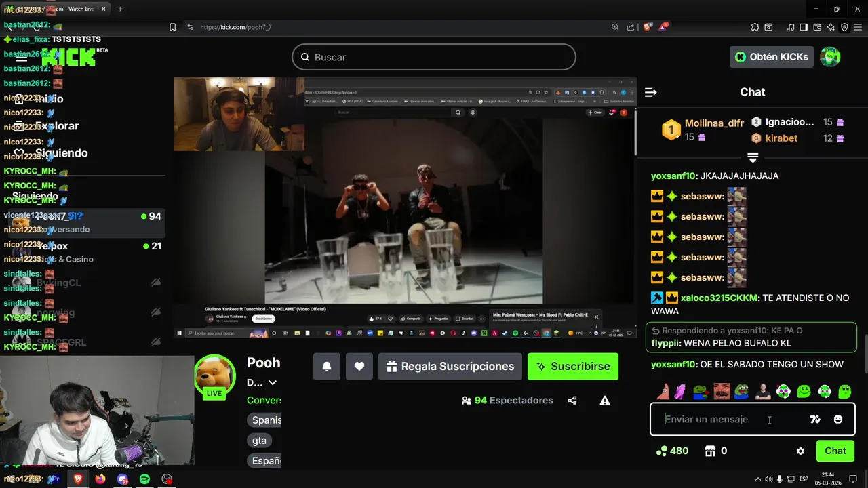This screenshot has height=488, width=868.
Task: Click the Obtén KICKs button
Action: click(x=772, y=57)
